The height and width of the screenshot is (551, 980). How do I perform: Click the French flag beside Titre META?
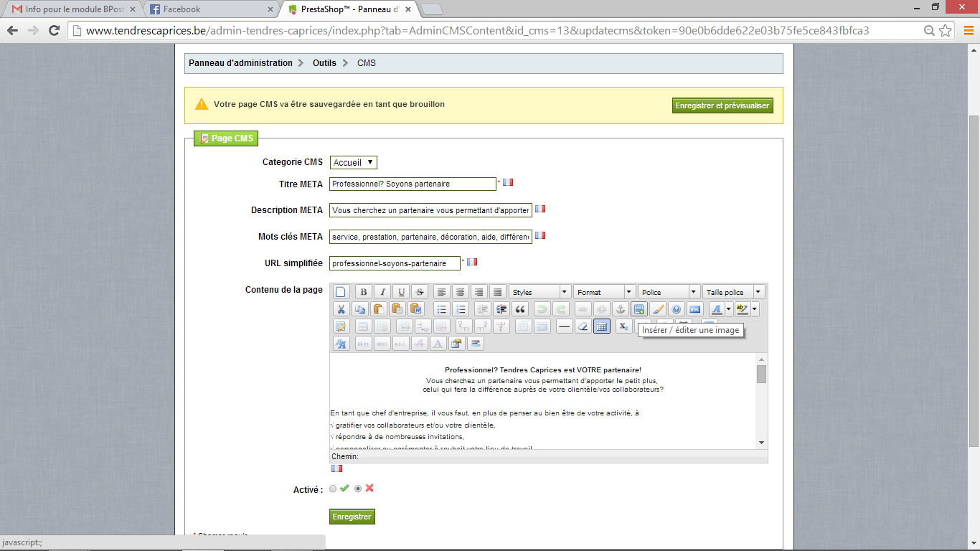coord(508,182)
